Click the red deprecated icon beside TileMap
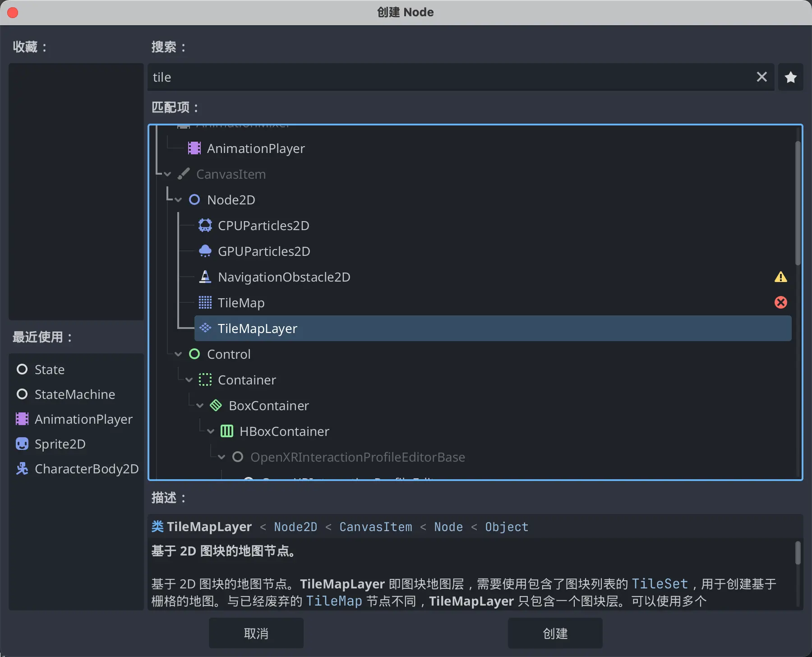Image resolution: width=812 pixels, height=657 pixels. (x=780, y=302)
